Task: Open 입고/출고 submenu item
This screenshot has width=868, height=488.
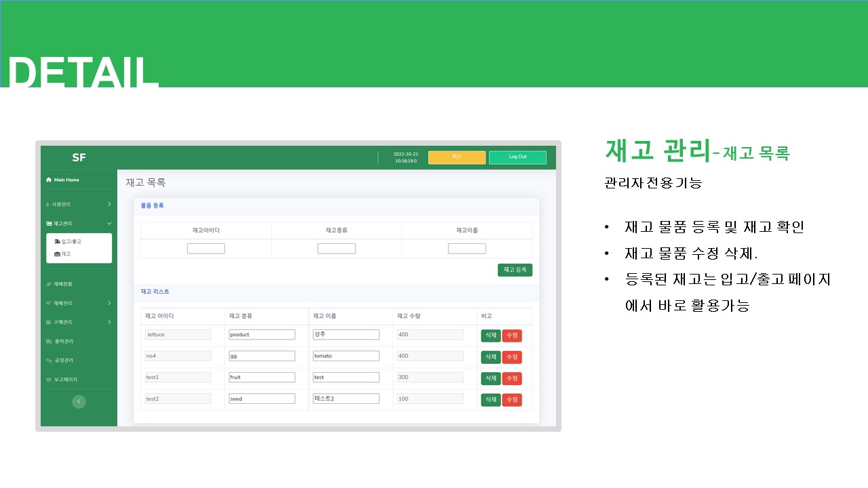Action: pyautogui.click(x=68, y=241)
